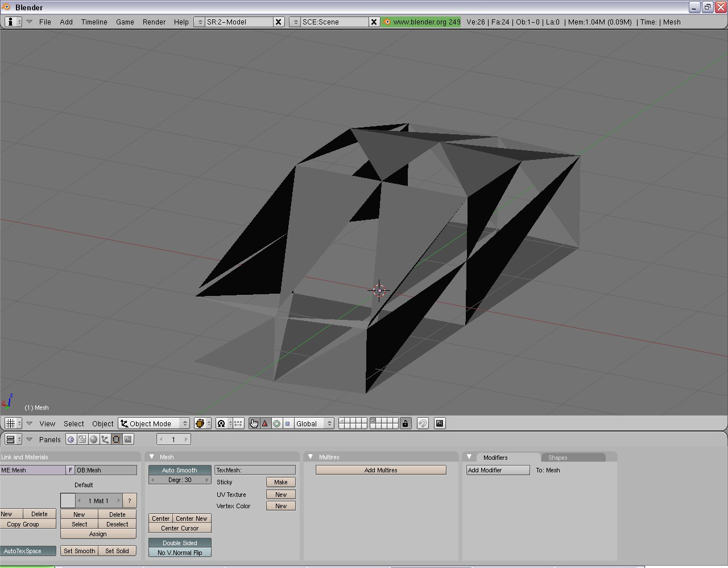Open the 3D viewport View menu
Viewport: 728px width, 568px height.
click(47, 423)
